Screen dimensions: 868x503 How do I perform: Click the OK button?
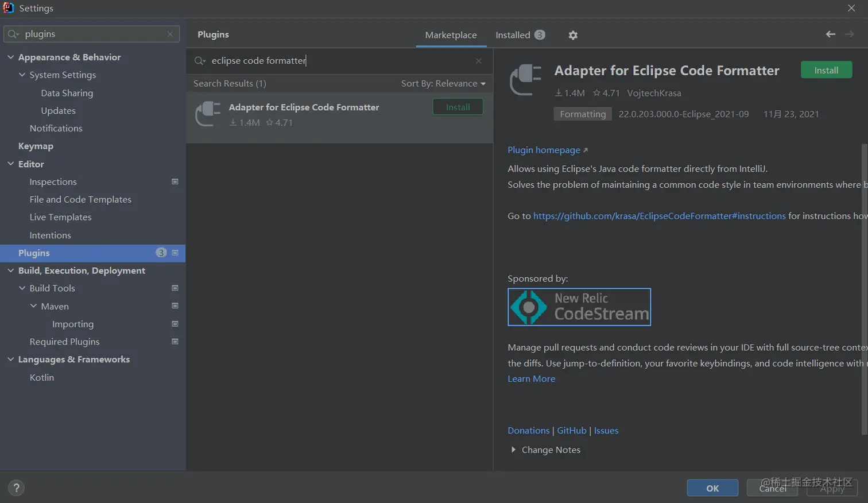click(712, 488)
